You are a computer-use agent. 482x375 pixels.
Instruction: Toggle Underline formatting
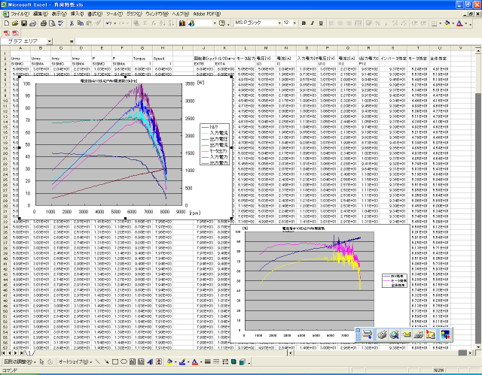point(321,23)
